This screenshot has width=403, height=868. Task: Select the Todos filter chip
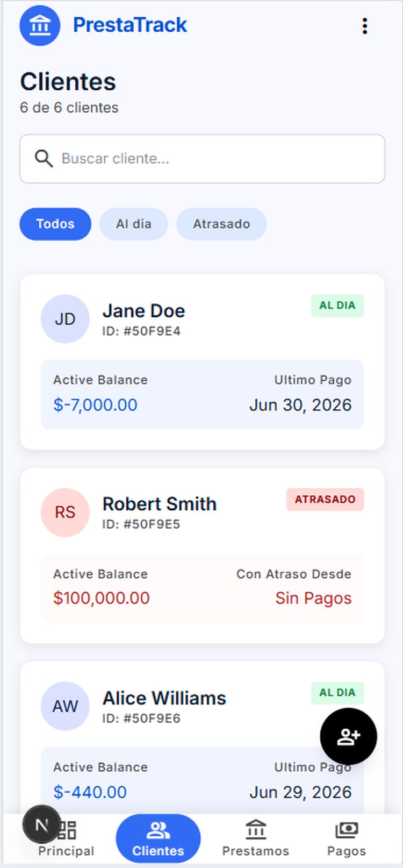pos(55,224)
